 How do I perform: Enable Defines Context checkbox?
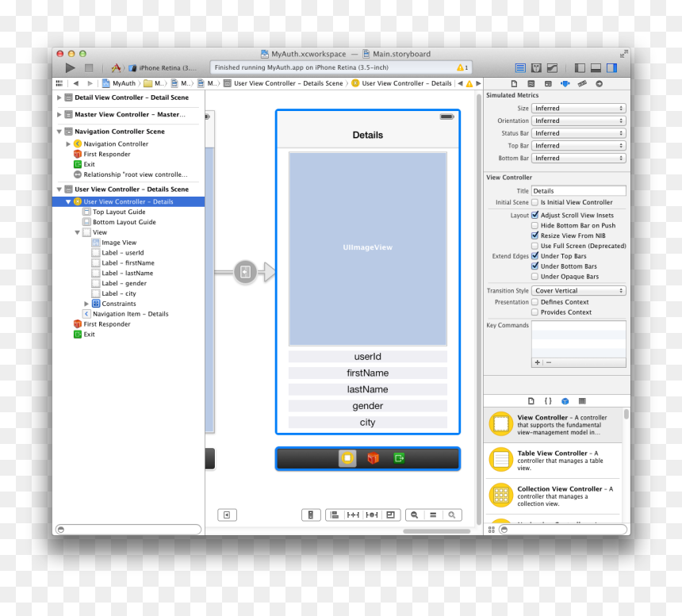pos(535,302)
